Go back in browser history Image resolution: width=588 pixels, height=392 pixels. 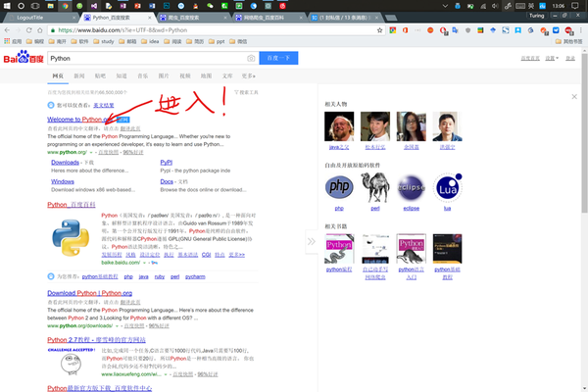point(7,30)
